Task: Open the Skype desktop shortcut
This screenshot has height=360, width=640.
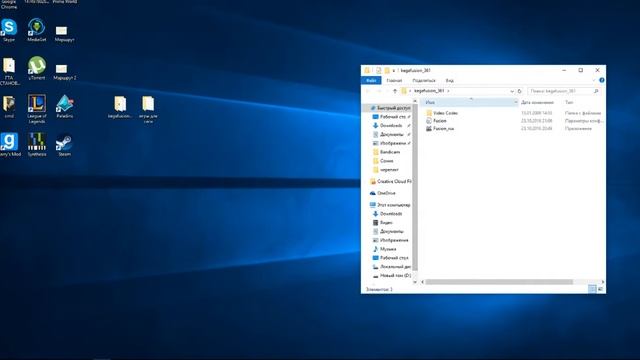Action: 9,29
